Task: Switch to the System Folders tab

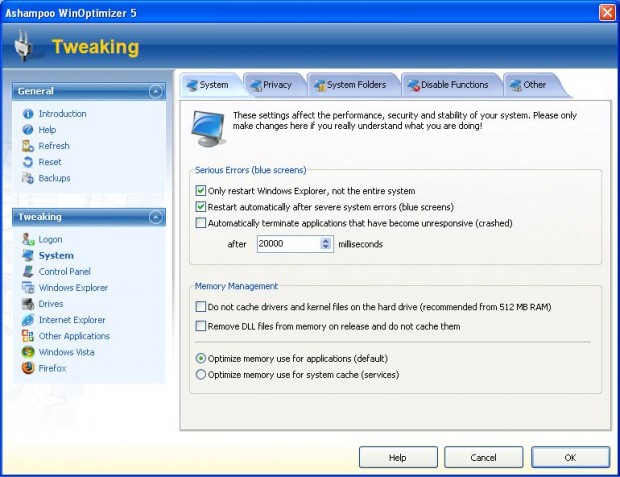Action: (x=351, y=85)
